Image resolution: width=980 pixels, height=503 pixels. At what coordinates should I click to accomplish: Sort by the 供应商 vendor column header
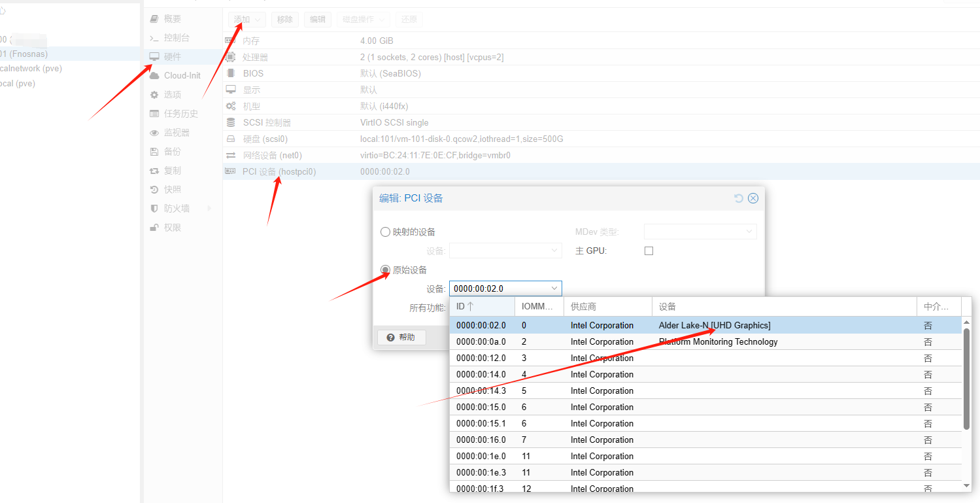(608, 306)
